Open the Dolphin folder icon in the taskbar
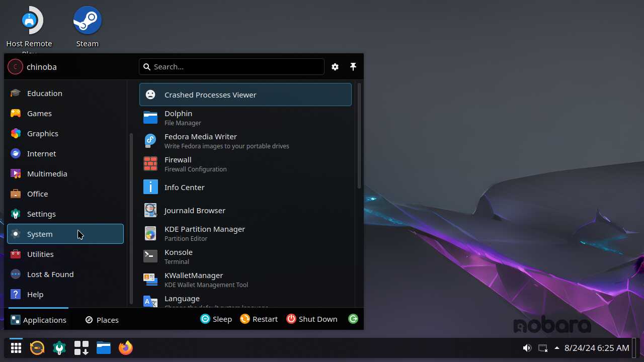Viewport: 644px width, 362px height. tap(104, 347)
